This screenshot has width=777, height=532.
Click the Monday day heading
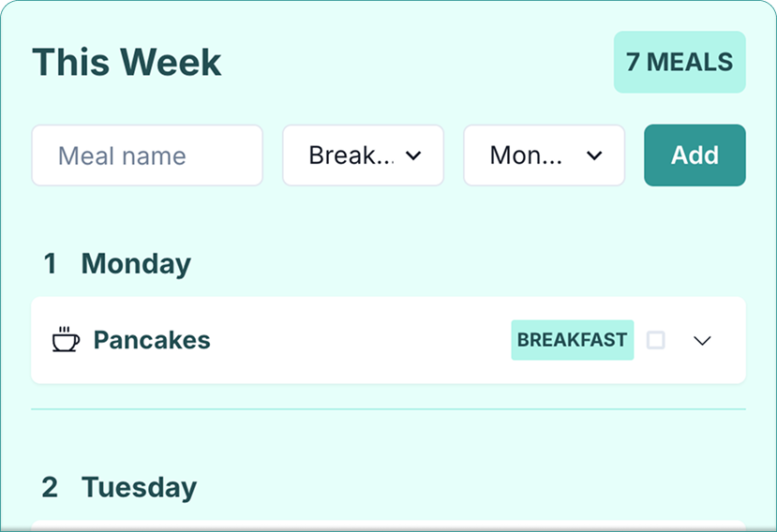pyautogui.click(x=136, y=264)
